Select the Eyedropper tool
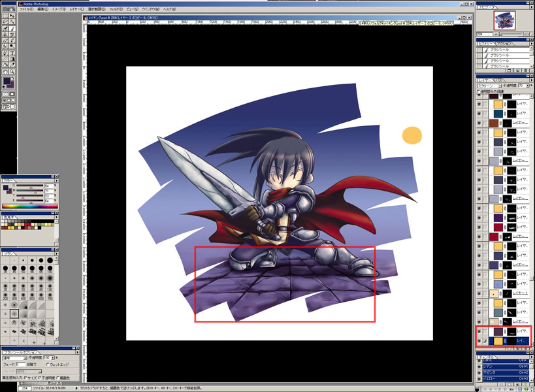 tap(13, 64)
